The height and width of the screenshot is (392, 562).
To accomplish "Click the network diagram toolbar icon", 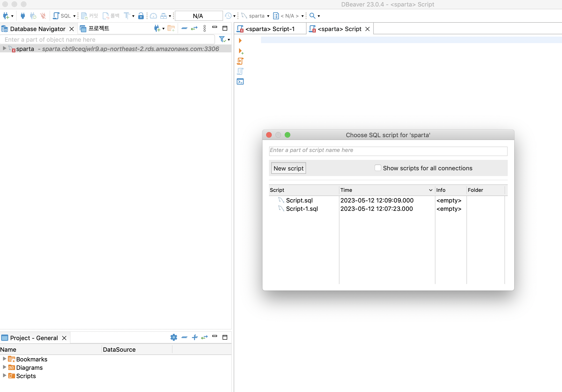I will (x=163, y=16).
